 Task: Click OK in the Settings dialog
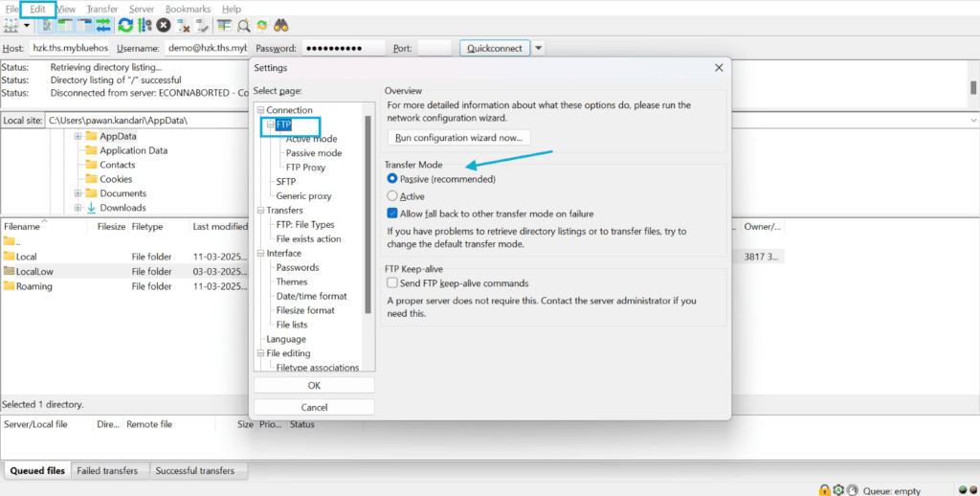pos(314,386)
